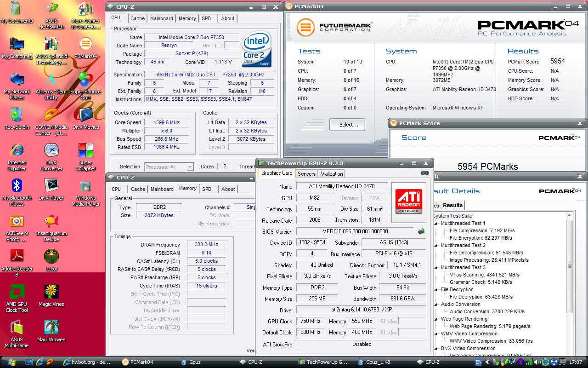Open Insaniquarium Deluxe game icon
The width and height of the screenshot is (588, 368).
coord(51,228)
